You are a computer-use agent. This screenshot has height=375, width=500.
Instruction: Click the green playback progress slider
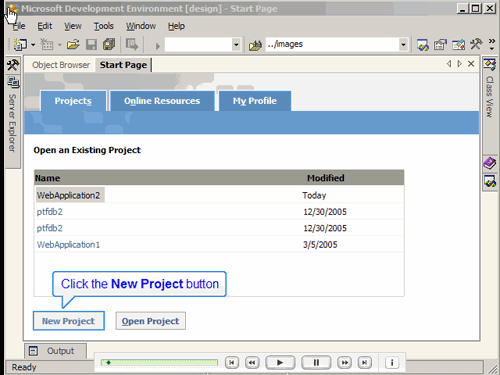[x=159, y=362]
